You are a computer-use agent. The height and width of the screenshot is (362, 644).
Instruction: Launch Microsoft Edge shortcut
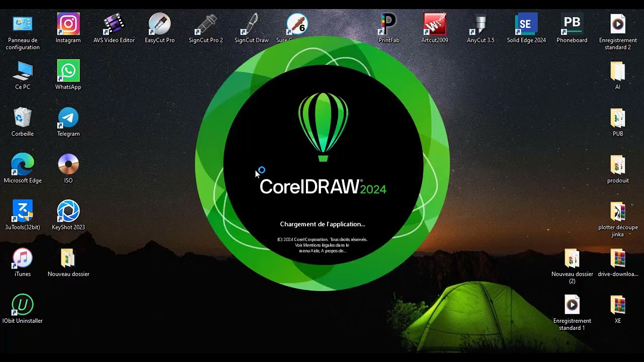[22, 169]
